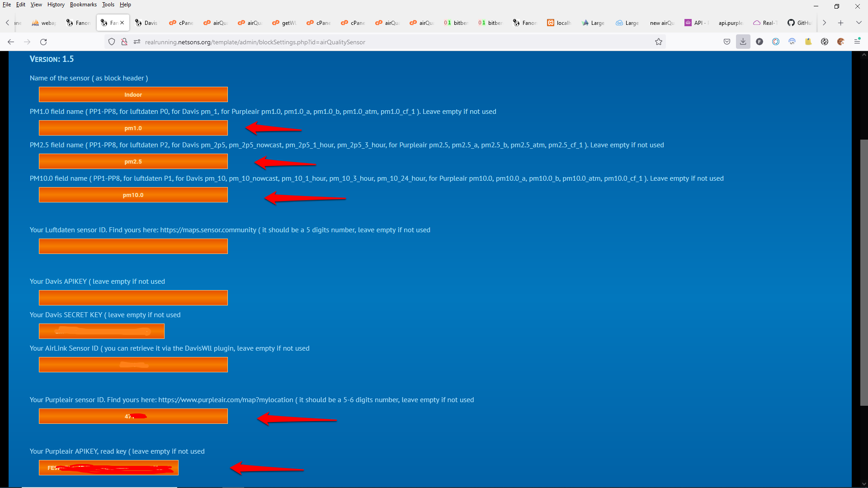868x488 pixels.
Task: Click the shield tracking protection icon
Action: pos(112,42)
